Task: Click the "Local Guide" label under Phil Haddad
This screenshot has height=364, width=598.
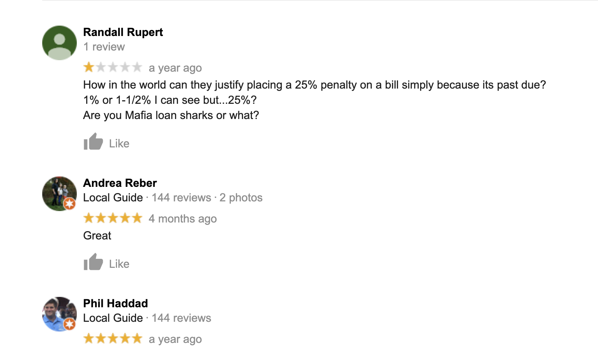Action: click(113, 318)
